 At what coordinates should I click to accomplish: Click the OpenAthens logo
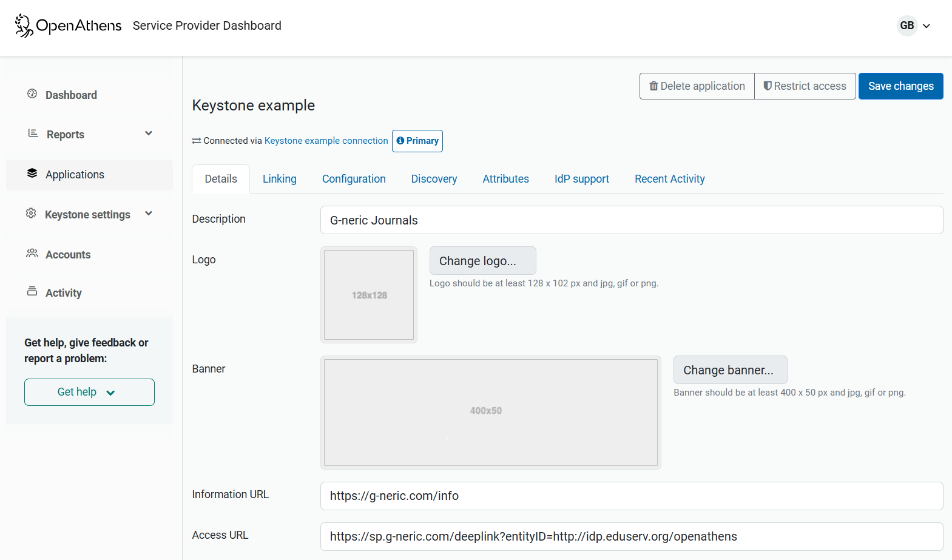(68, 25)
